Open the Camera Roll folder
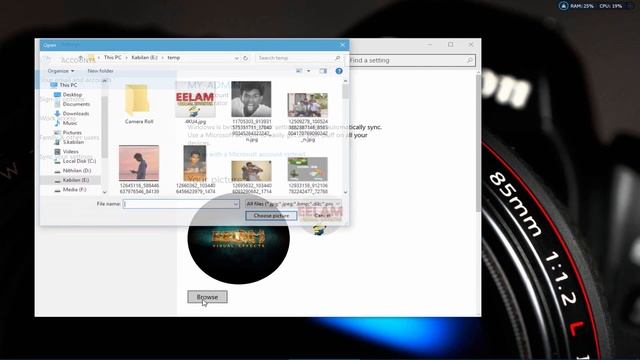 138,104
